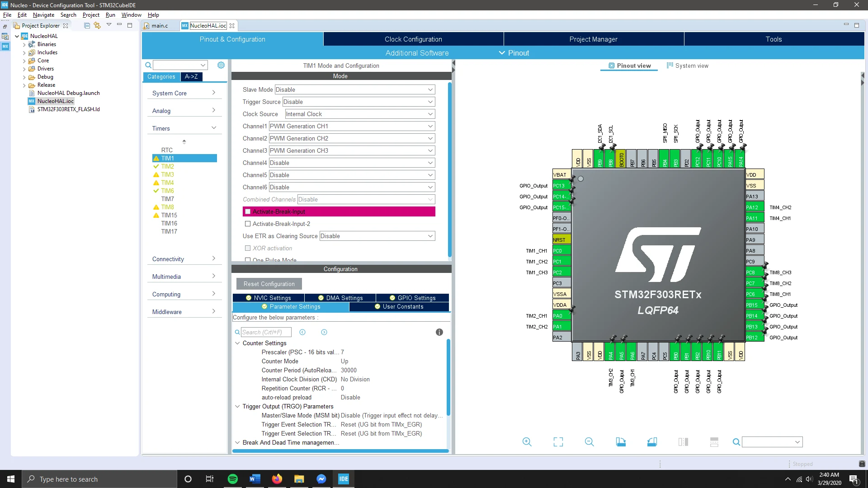Zoom out of the pinout view
The height and width of the screenshot is (488, 868).
point(589,442)
